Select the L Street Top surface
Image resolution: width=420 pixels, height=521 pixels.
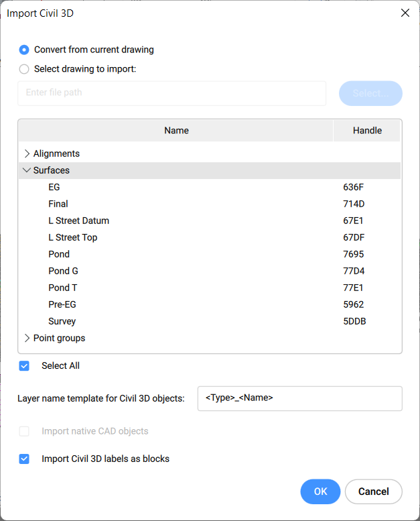(x=72, y=237)
